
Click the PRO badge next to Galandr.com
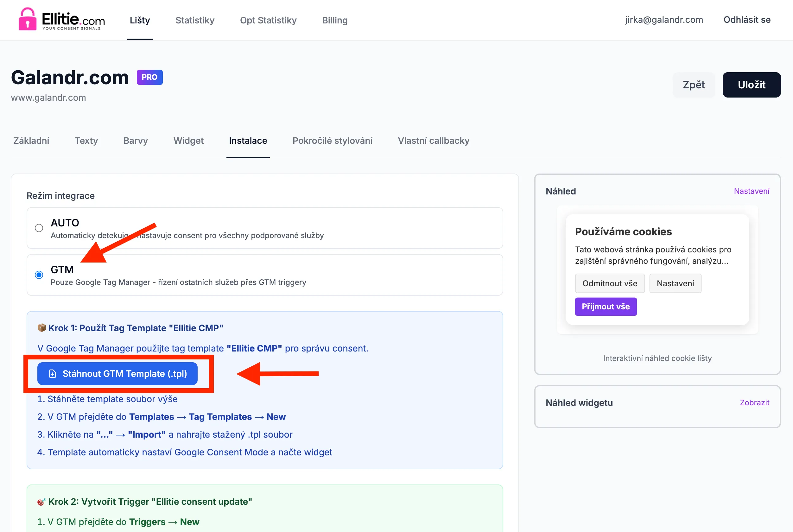click(149, 77)
